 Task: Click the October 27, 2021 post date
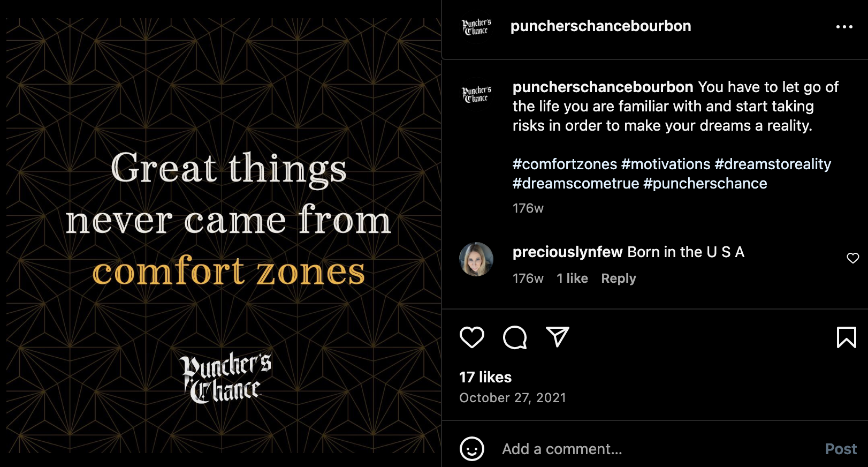pyautogui.click(x=512, y=398)
